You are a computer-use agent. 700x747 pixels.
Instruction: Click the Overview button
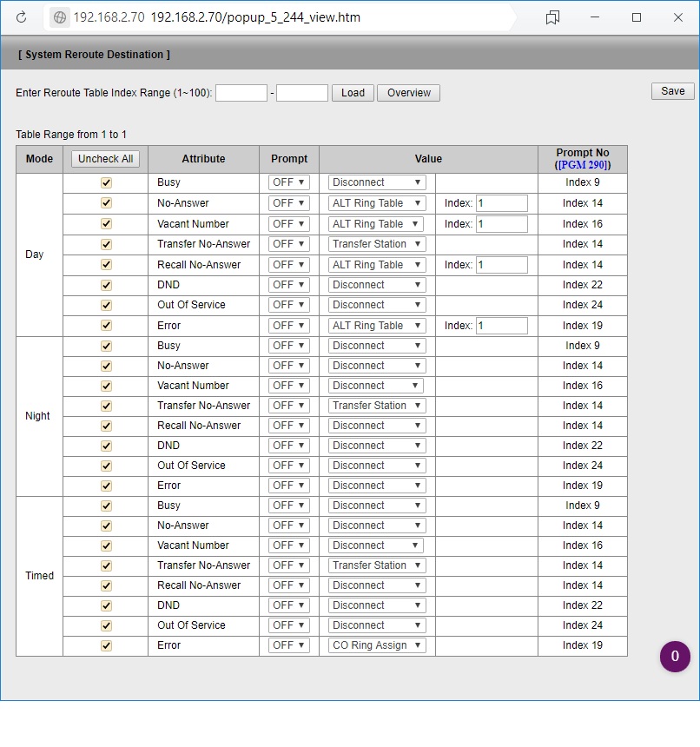[408, 93]
